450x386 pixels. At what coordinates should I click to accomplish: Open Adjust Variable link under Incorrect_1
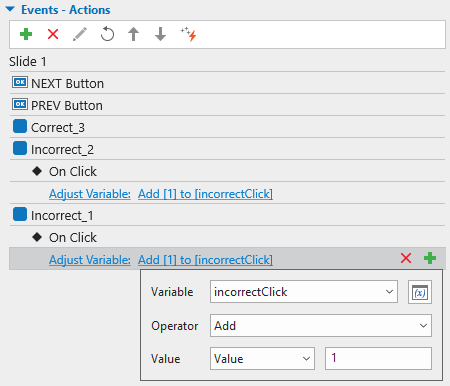coord(90,260)
